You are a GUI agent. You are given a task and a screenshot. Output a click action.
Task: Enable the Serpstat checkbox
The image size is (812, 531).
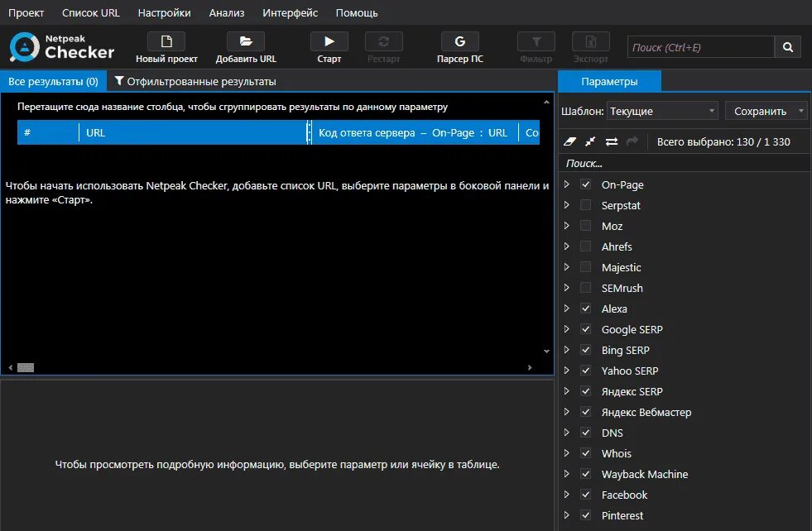pyautogui.click(x=586, y=205)
